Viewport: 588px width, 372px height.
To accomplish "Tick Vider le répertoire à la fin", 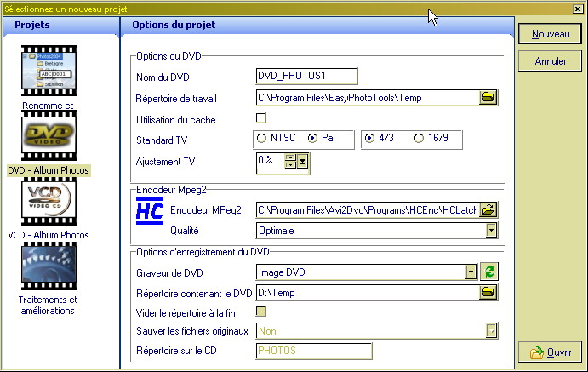I will tap(261, 311).
